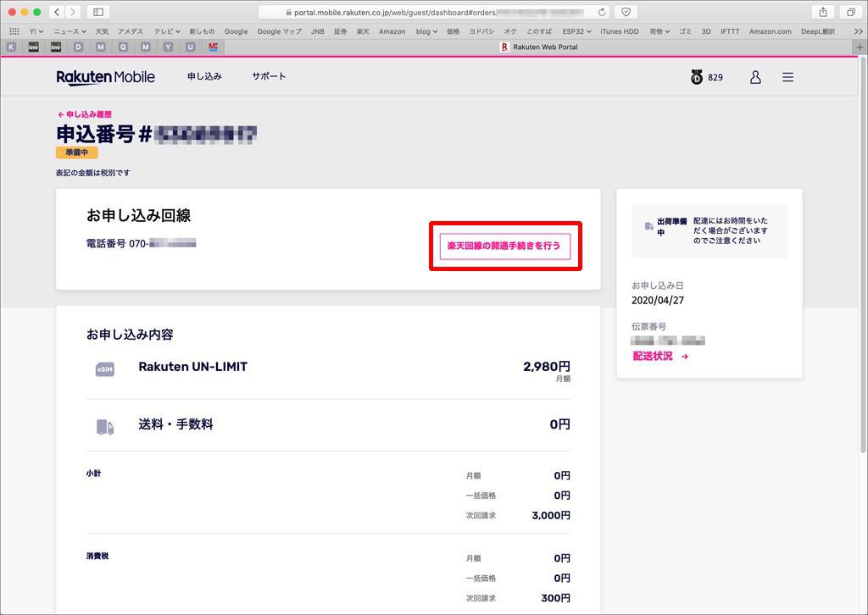The height and width of the screenshot is (615, 868).
Task: Focus the Safari address bar
Action: tap(433, 12)
